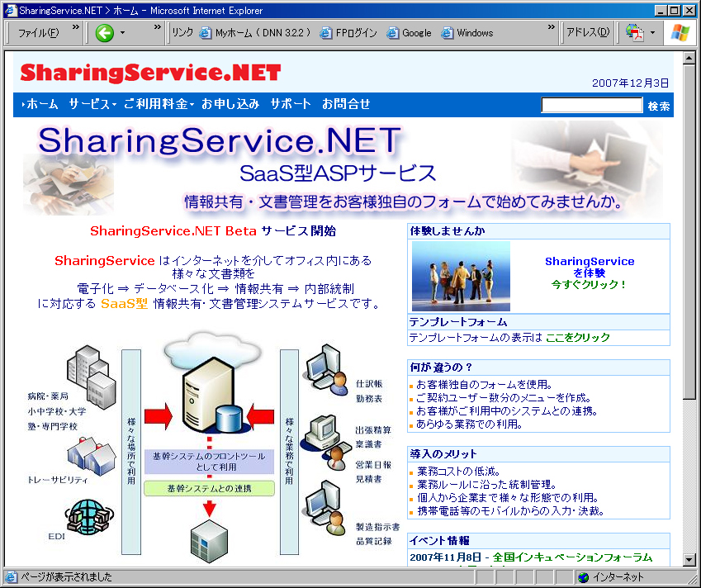Click the vertical scrollbar up arrow
The width and height of the screenshot is (701, 588).
pos(689,58)
